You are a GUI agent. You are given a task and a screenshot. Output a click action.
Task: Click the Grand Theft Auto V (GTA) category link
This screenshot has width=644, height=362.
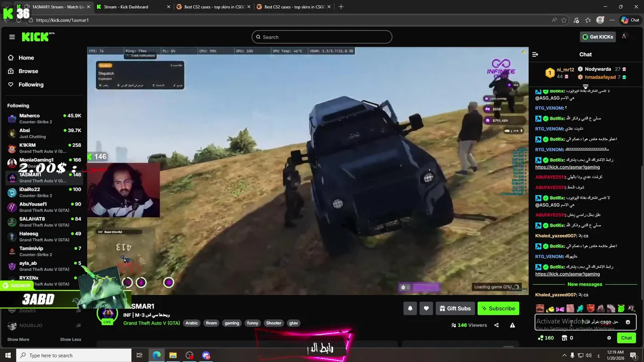click(151, 323)
